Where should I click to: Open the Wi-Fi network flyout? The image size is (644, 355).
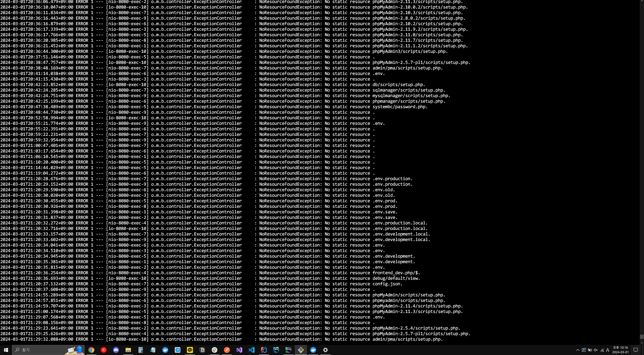point(602,350)
